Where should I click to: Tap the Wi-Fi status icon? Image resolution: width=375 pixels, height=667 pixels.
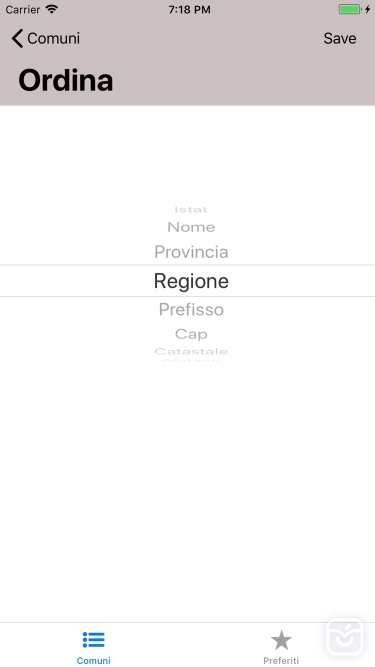(51, 9)
